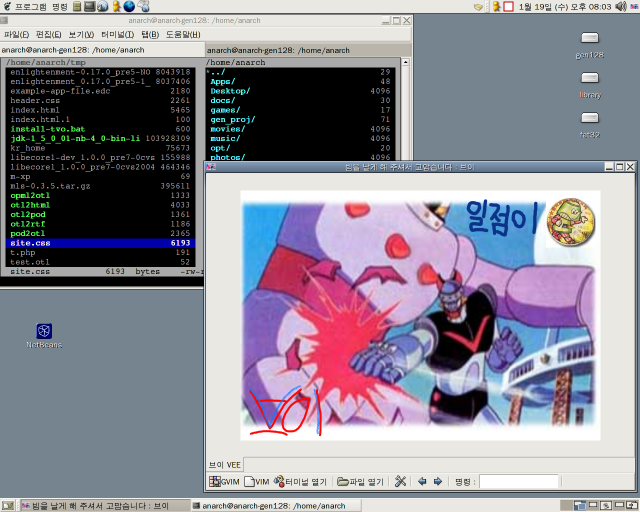Switch to second terminal tab anarch@anarch-gen128
The width and height of the screenshot is (640, 512).
pos(308,50)
